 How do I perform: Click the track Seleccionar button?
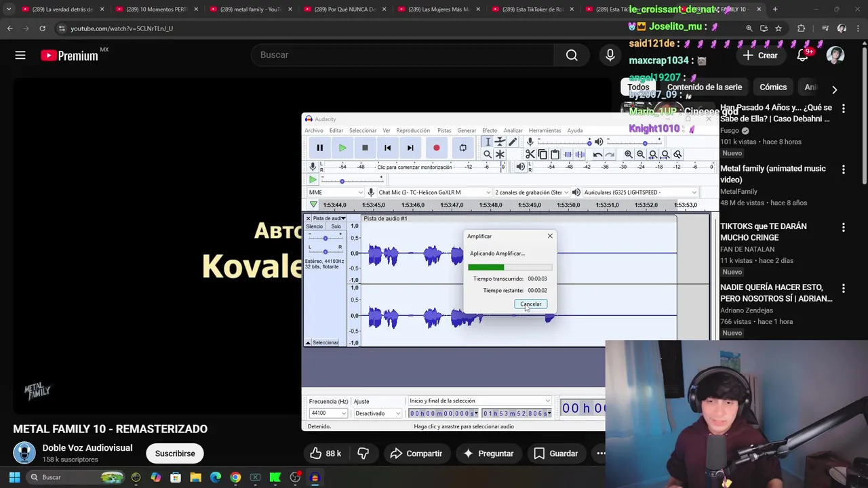[325, 342]
